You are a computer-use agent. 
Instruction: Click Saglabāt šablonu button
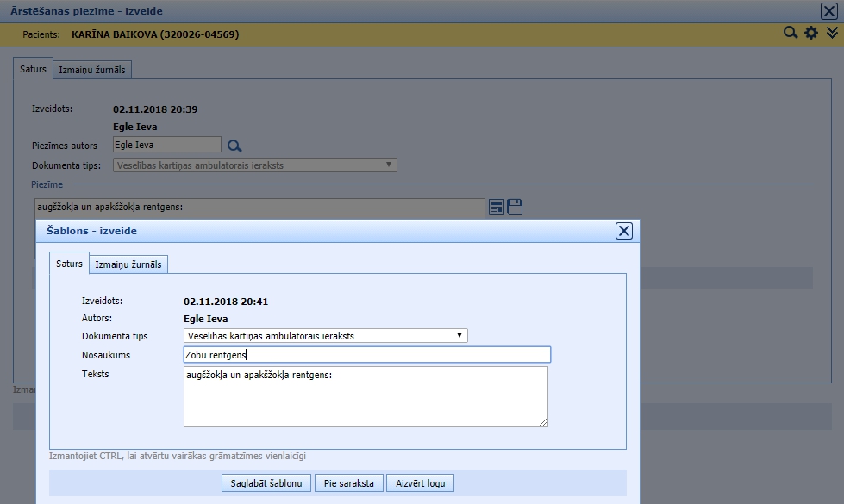(x=266, y=483)
